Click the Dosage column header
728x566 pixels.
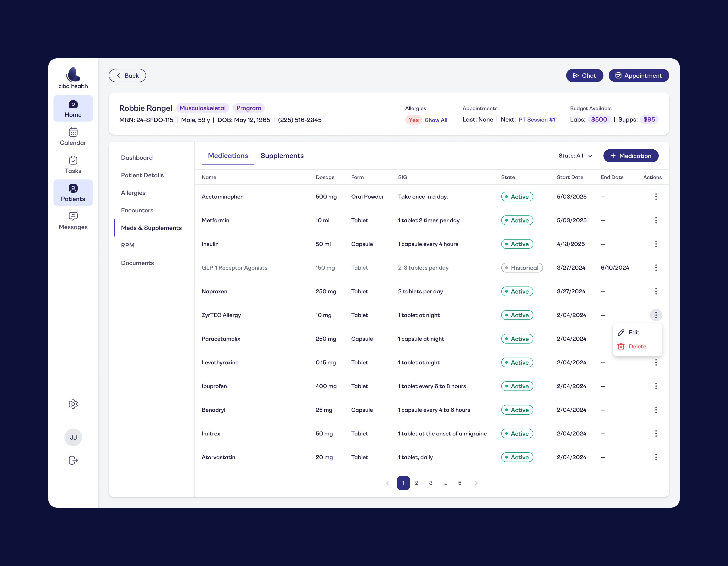[x=325, y=177]
